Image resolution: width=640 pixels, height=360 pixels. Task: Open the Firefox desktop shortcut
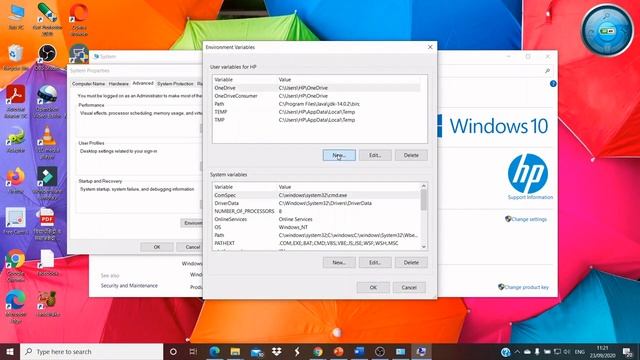tap(16, 181)
